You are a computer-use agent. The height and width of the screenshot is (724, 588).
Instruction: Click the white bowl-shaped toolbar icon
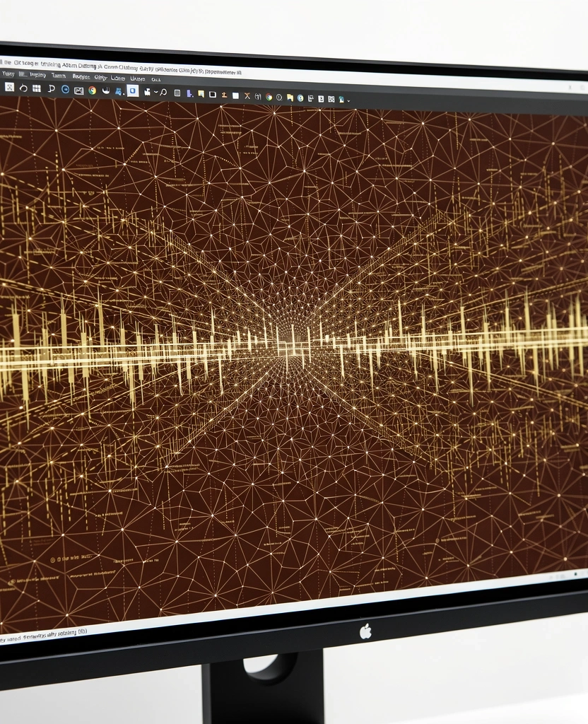[105, 90]
